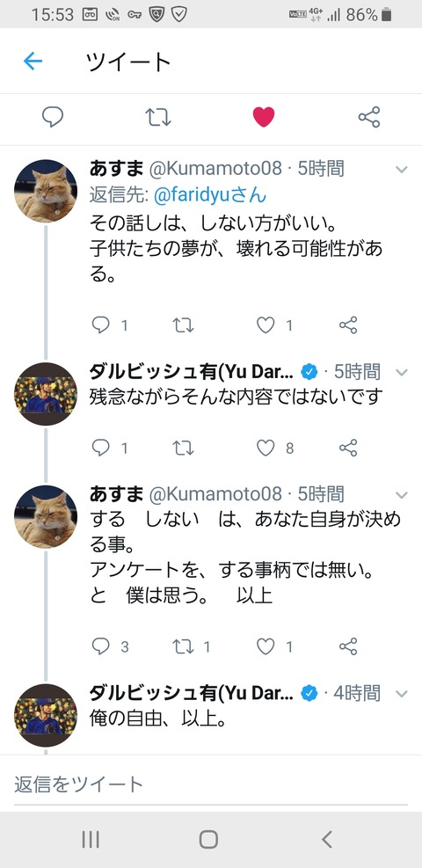Tap the share icon in top action bar
Image resolution: width=422 pixels, height=868 pixels.
[x=369, y=117]
